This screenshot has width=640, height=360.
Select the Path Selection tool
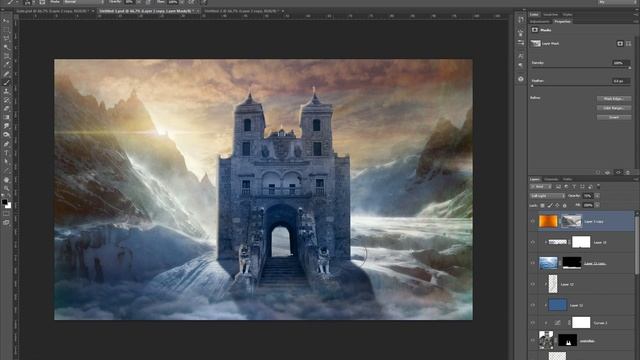tap(6, 162)
